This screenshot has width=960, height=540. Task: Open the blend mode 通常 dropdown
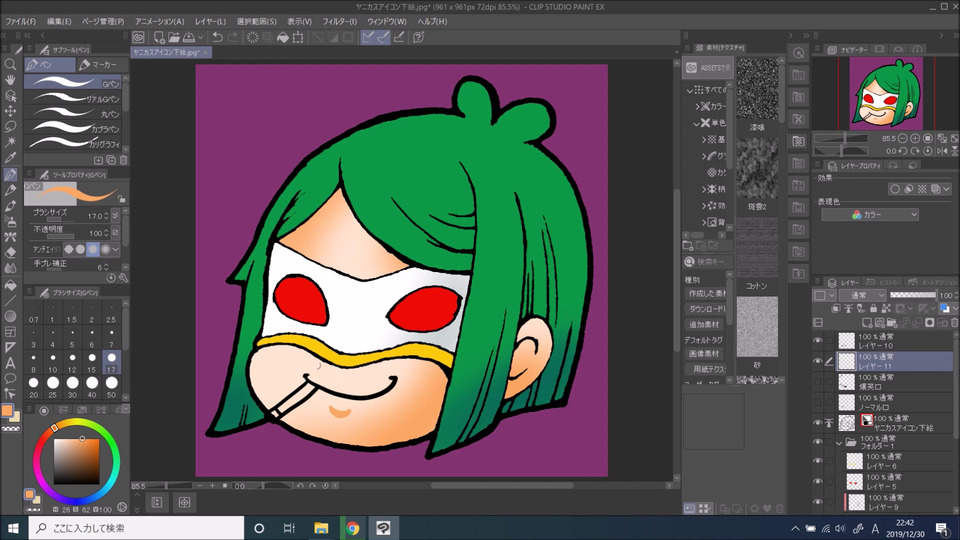862,296
